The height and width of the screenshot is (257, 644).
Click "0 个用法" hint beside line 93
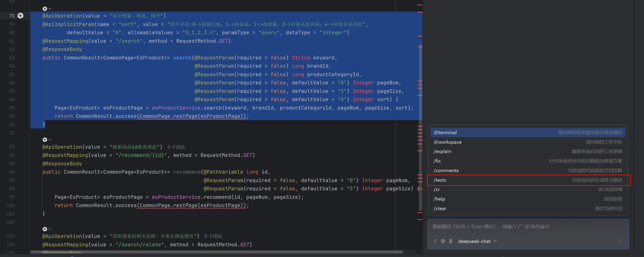[176, 147]
